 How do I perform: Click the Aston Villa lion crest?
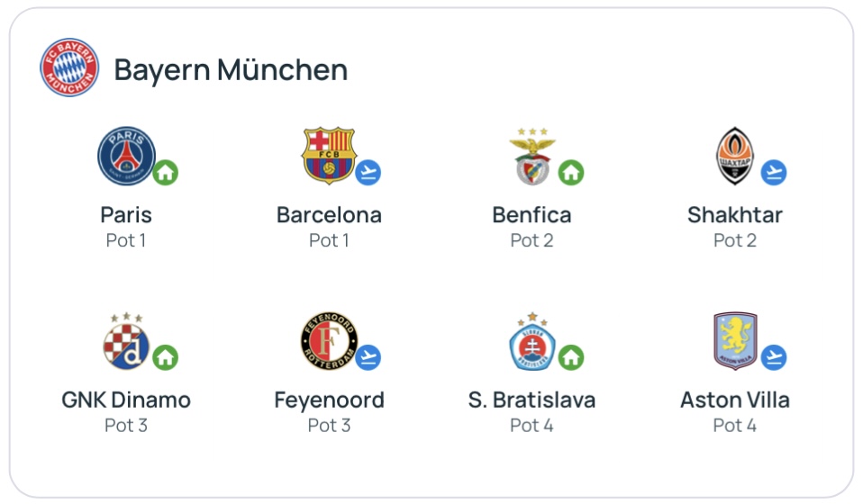(735, 341)
